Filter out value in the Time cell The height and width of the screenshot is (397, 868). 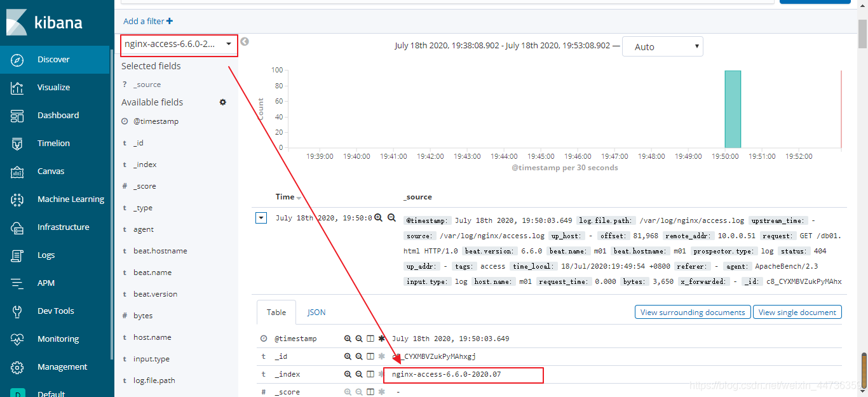coord(391,217)
